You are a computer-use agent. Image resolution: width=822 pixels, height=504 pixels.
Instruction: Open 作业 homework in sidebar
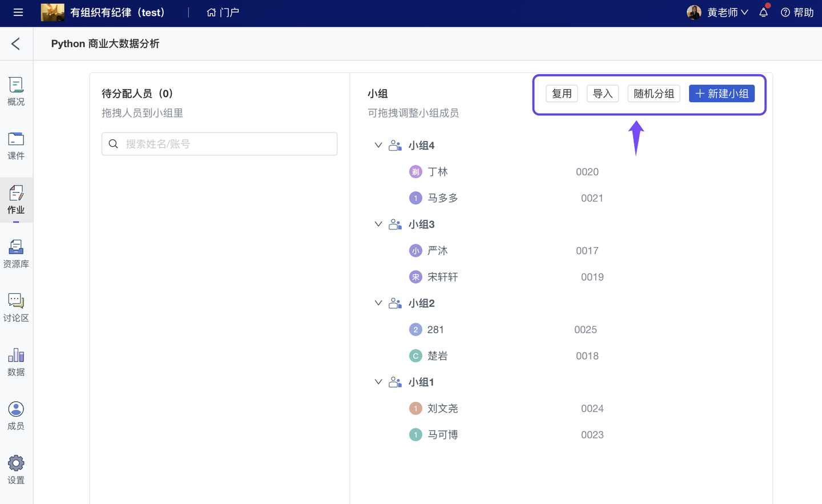pyautogui.click(x=16, y=200)
